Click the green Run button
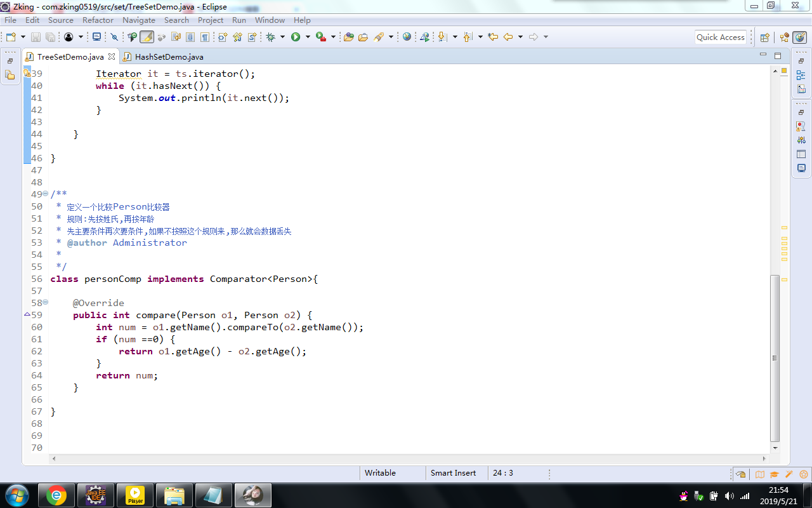The image size is (812, 508). tap(296, 37)
